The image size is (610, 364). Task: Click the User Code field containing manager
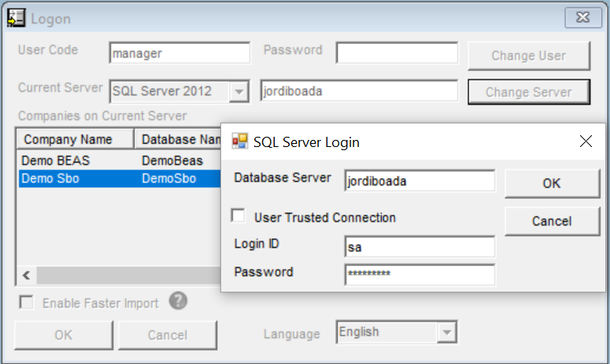(179, 53)
